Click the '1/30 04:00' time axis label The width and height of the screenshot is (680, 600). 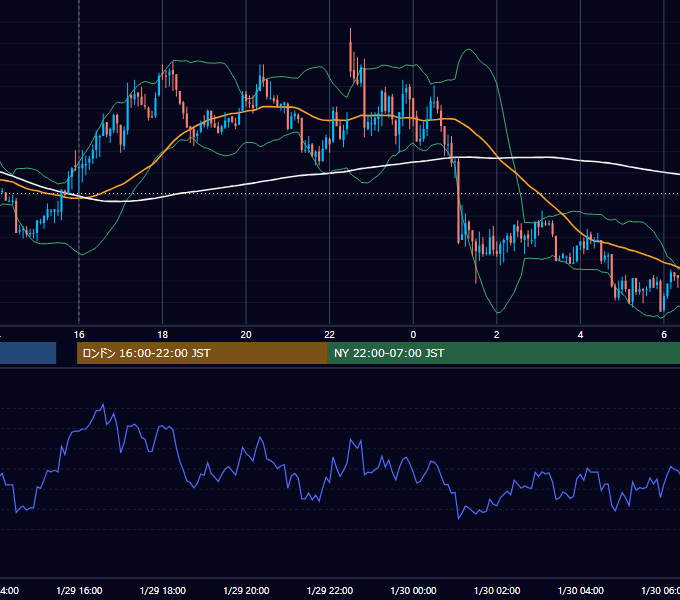[580, 590]
